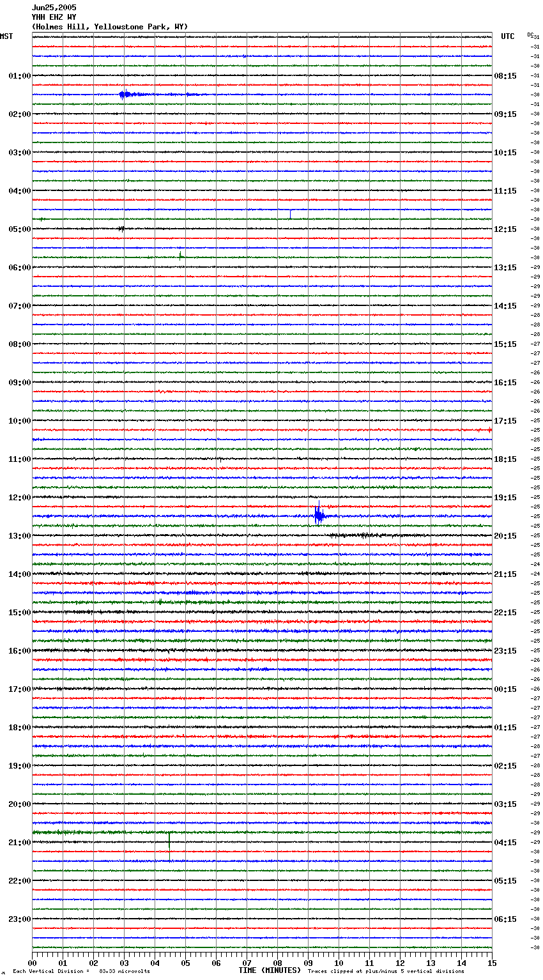Select the 19:00 MST time label
The image size is (543, 980).
coord(20,766)
